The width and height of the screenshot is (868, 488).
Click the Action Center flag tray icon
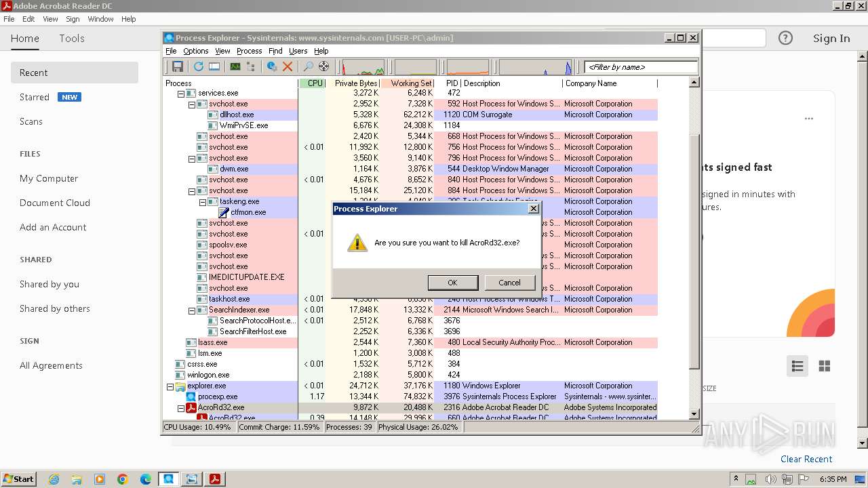pyautogui.click(x=803, y=479)
